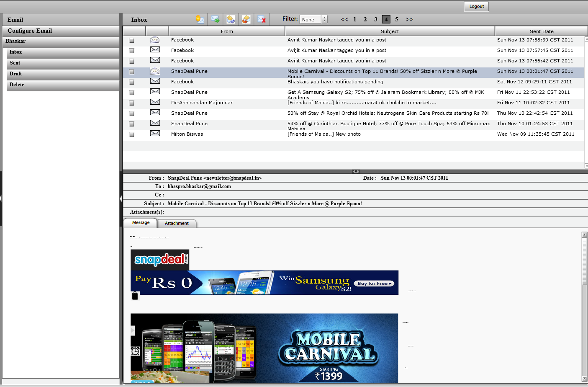Screen dimensions: 588x387
Task: Click the opened envelope icon on SnapDeal Mobile Carnival row
Action: click(x=155, y=71)
